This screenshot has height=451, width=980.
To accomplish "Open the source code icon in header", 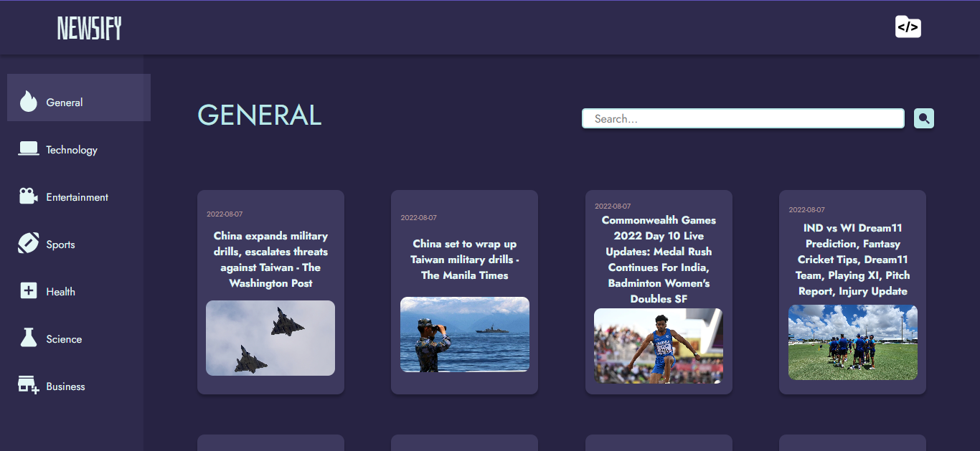I will tap(908, 27).
